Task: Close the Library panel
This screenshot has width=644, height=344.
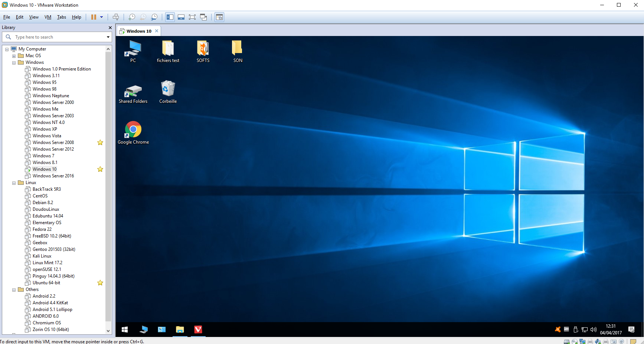Action: pyautogui.click(x=110, y=27)
